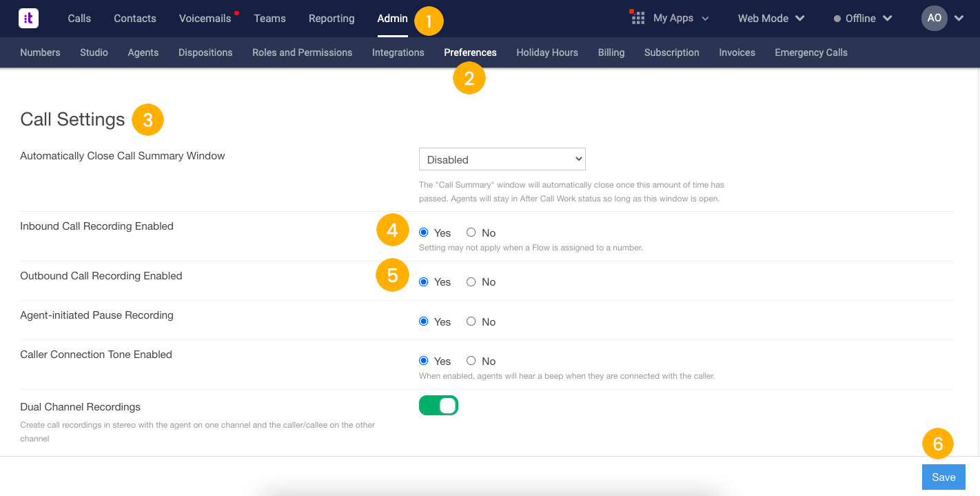Disable Agent-initiated Pause Recording
Image resolution: width=980 pixels, height=496 pixels.
click(471, 321)
